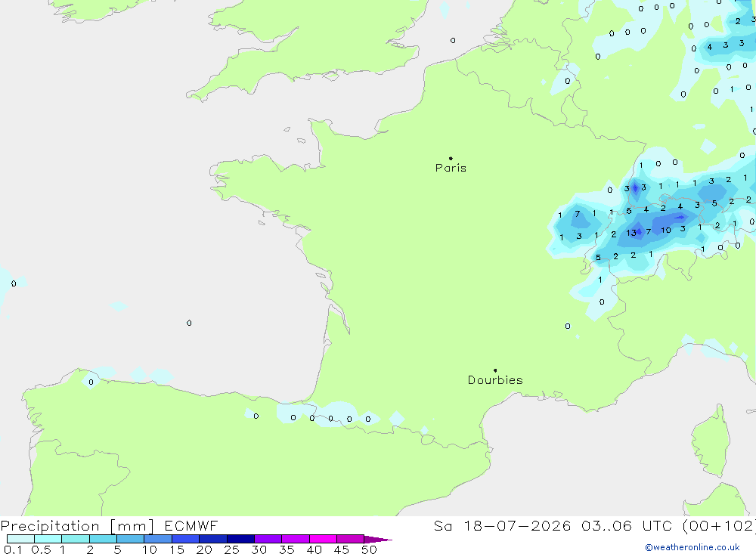Click the legend arrow tip above 50 mm

[x=378, y=540]
